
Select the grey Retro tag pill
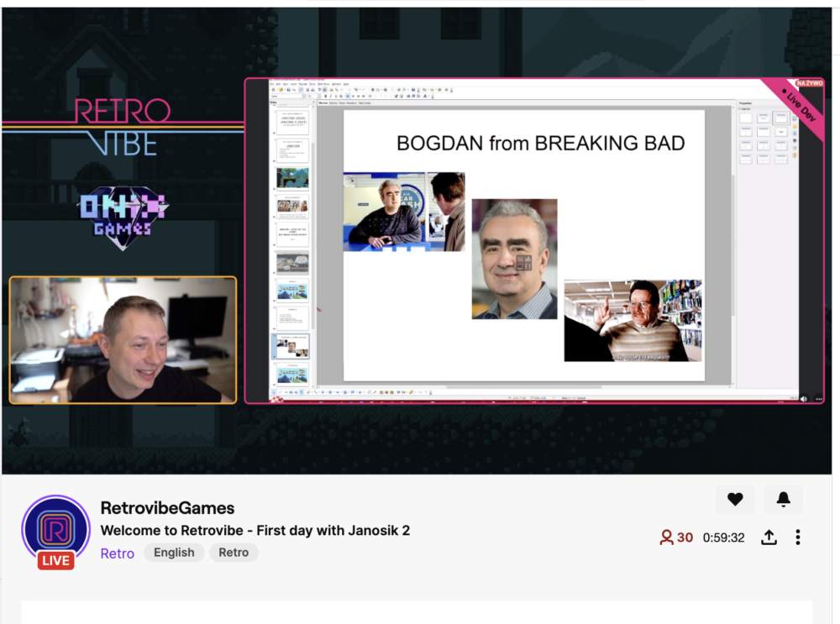[234, 553]
